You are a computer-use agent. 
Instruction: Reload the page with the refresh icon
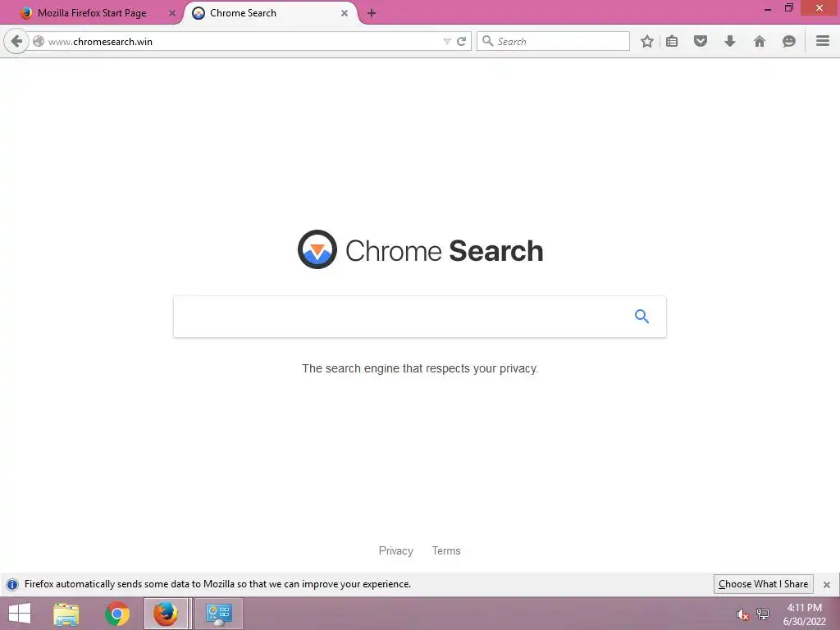461,41
